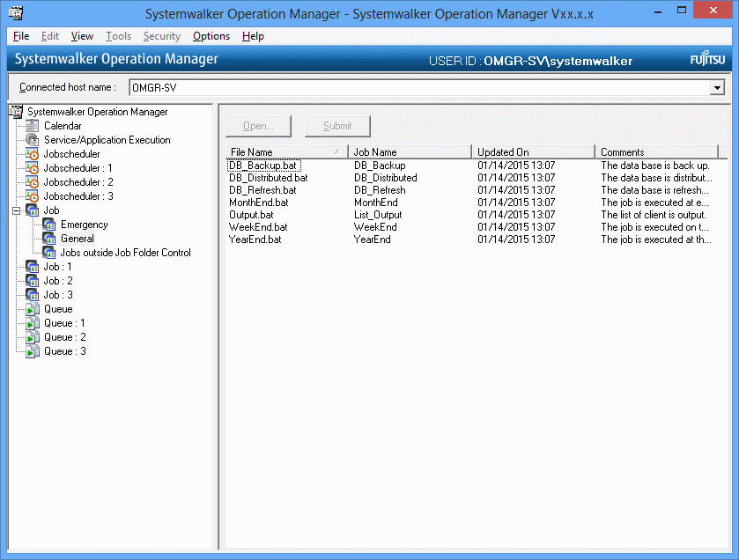This screenshot has width=739, height=560.
Task: Select the DB_Backup.bat file row
Action: [262, 166]
